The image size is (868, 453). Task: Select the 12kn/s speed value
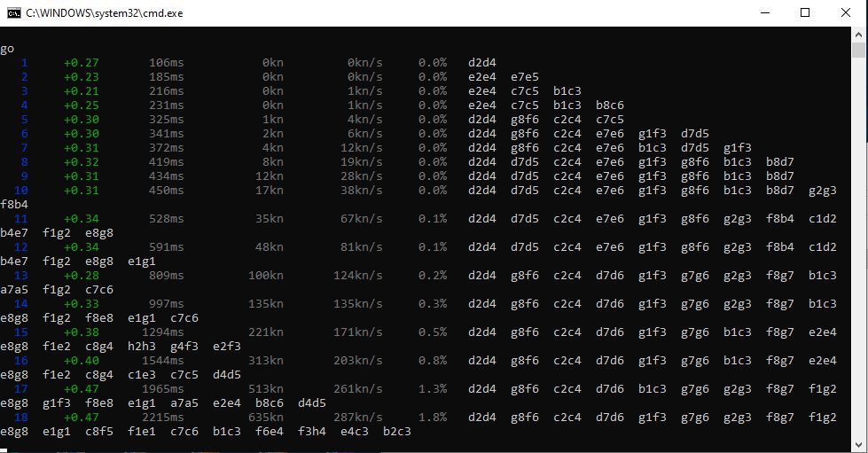(361, 148)
